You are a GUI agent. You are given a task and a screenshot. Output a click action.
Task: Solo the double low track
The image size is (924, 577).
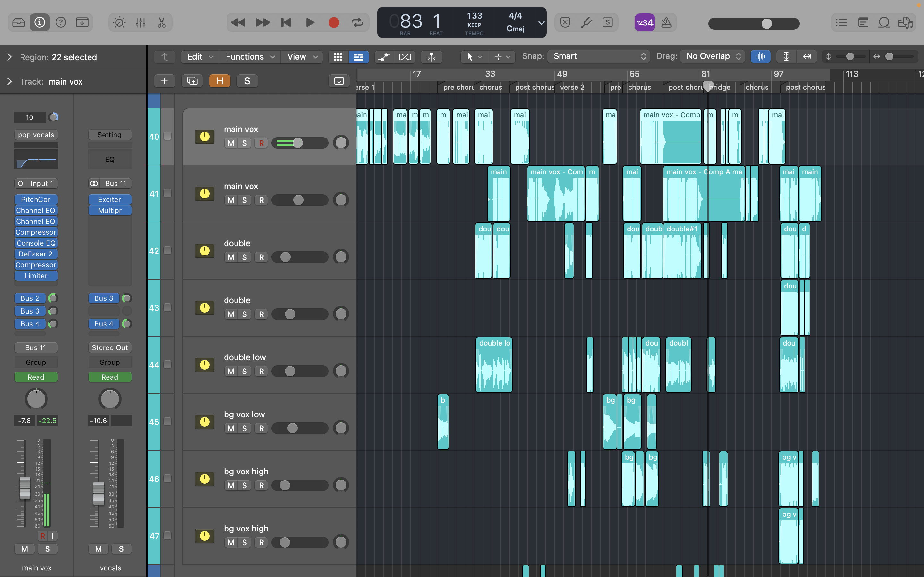[x=245, y=371]
